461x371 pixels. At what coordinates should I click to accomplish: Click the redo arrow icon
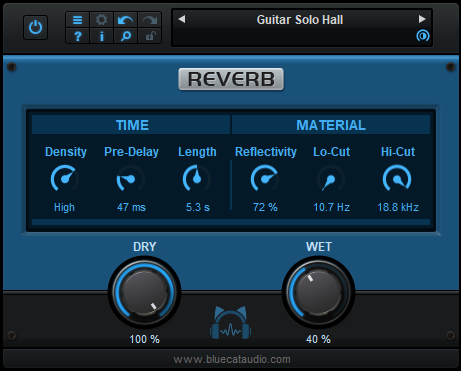coord(149,20)
